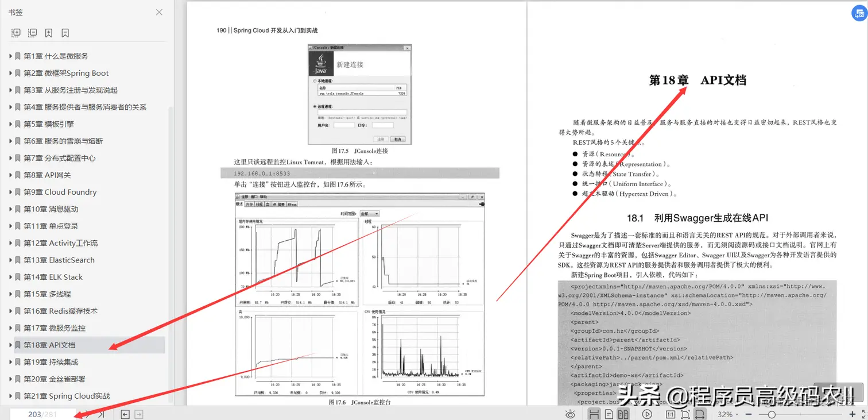Navigate back using the left history arrow
This screenshot has width=868, height=420.
tap(125, 414)
